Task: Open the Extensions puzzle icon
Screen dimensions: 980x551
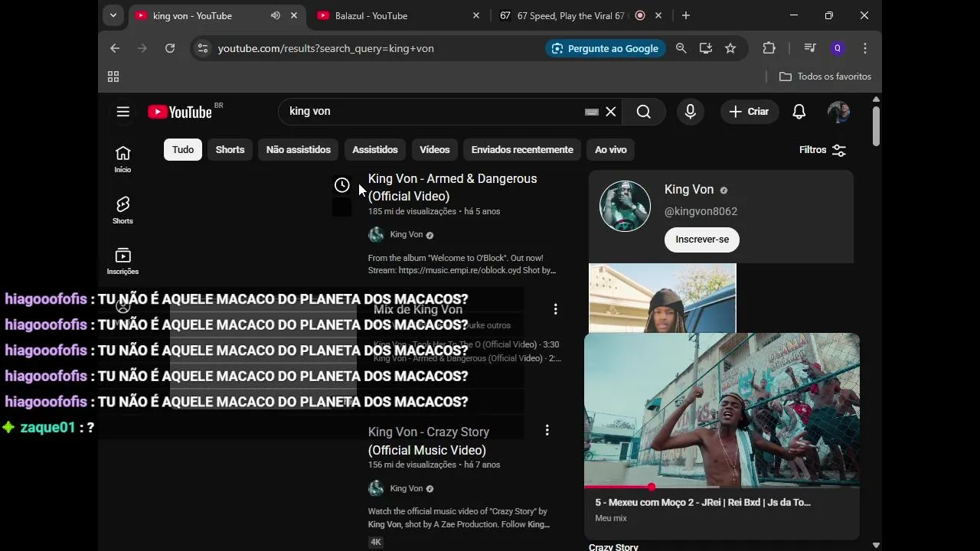Action: click(x=769, y=48)
